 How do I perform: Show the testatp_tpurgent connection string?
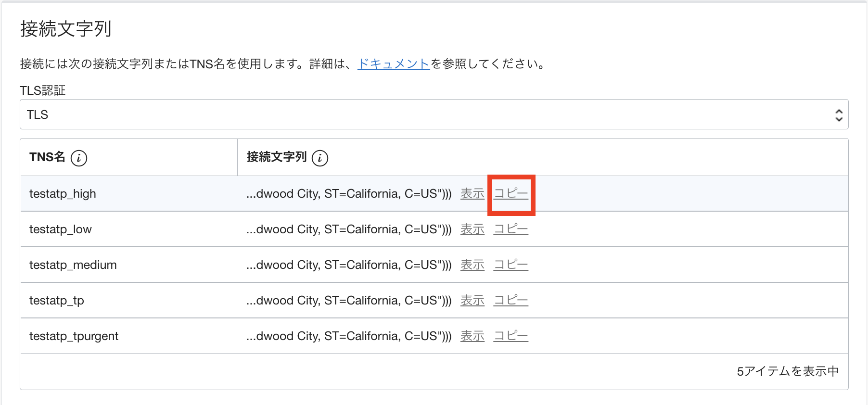click(x=472, y=336)
